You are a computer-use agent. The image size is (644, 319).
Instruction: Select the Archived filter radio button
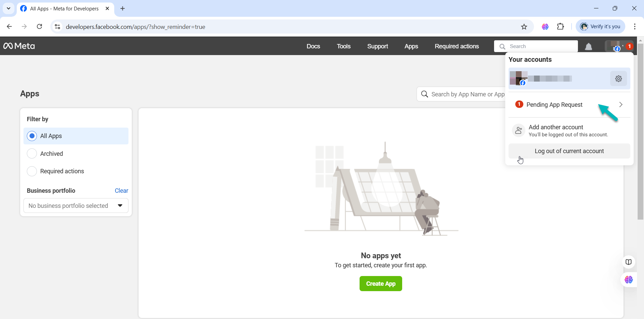pyautogui.click(x=32, y=153)
